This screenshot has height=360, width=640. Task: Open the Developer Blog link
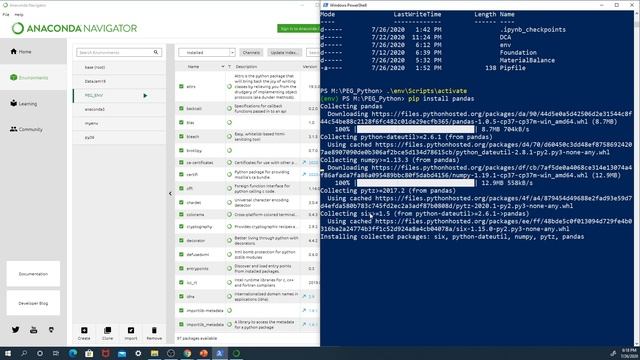[x=33, y=303]
